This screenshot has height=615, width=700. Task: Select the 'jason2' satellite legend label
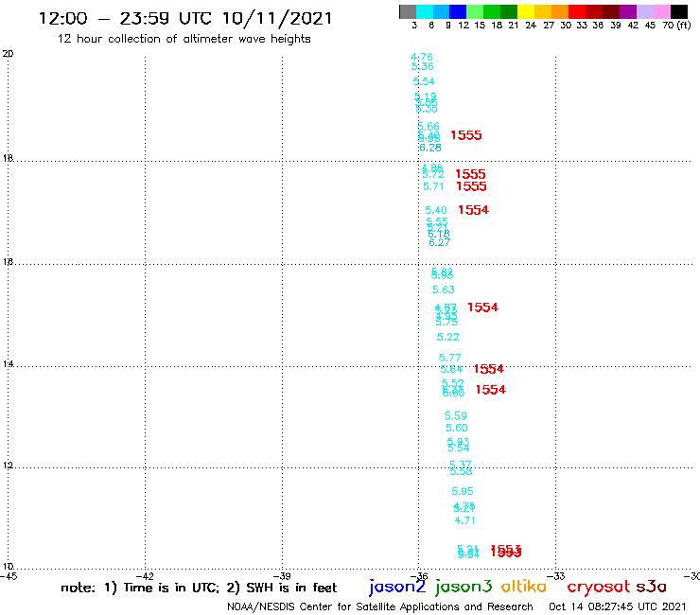[397, 587]
